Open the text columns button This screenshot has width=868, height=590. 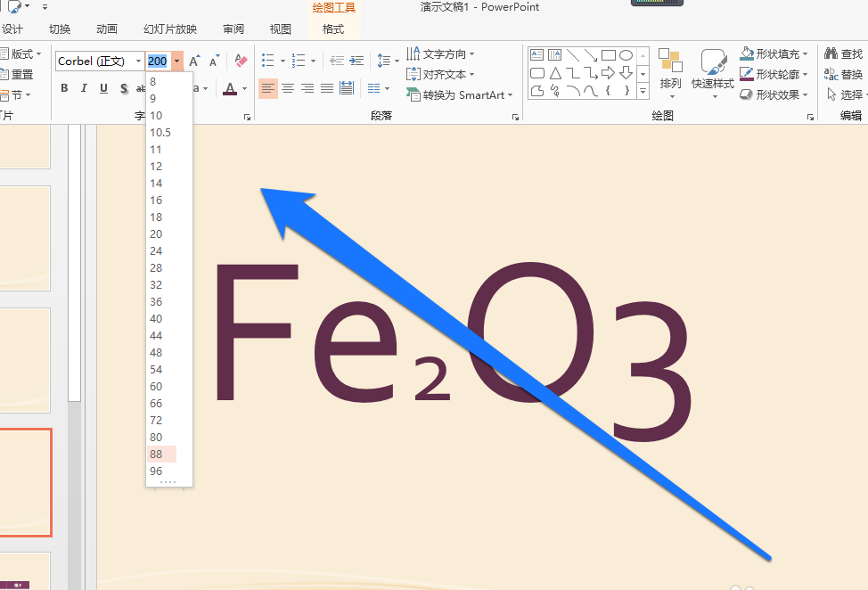coord(379,88)
